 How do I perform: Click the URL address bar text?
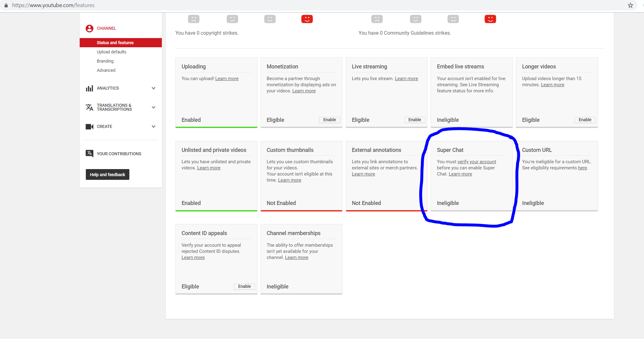pos(53,5)
